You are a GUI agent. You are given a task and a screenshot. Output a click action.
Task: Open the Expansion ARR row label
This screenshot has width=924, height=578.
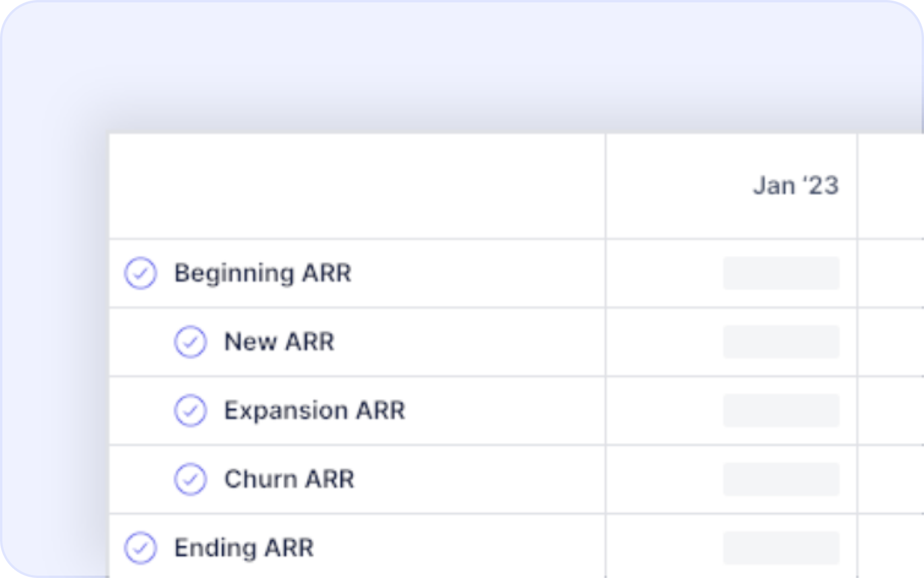(x=315, y=411)
